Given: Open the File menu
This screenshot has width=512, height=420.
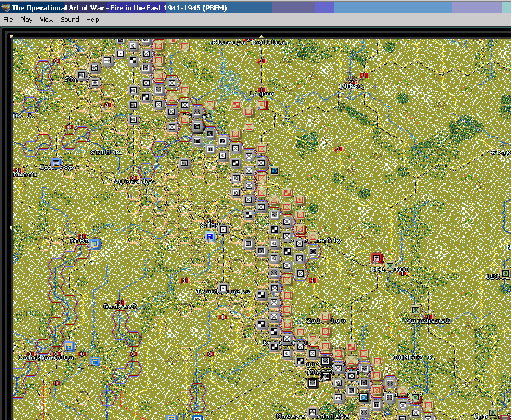Looking at the screenshot, I should point(8,20).
